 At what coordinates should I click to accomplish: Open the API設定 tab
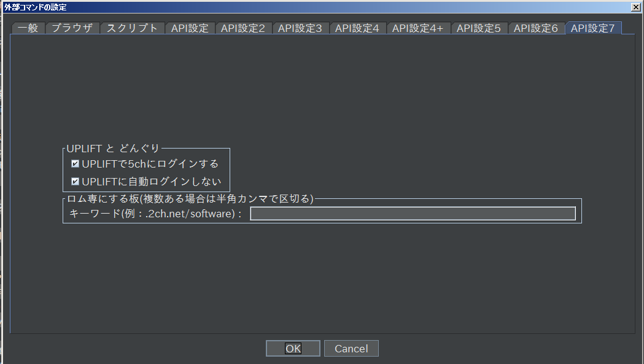(x=190, y=28)
